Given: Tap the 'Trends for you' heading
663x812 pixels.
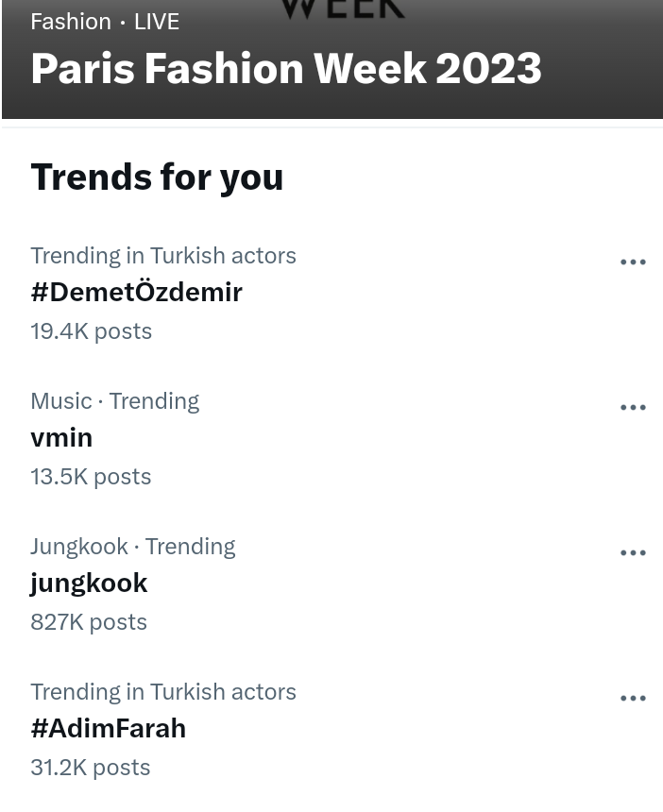Looking at the screenshot, I should [x=157, y=177].
